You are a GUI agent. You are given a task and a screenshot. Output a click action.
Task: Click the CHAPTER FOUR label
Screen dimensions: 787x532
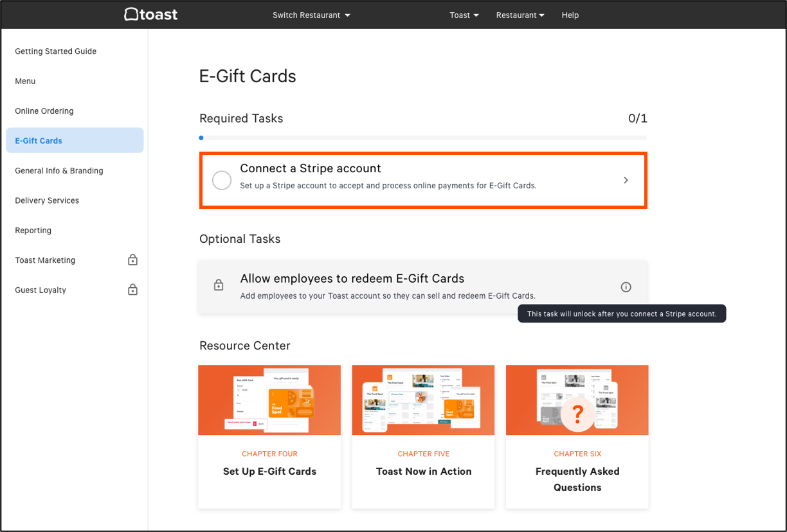coord(269,454)
